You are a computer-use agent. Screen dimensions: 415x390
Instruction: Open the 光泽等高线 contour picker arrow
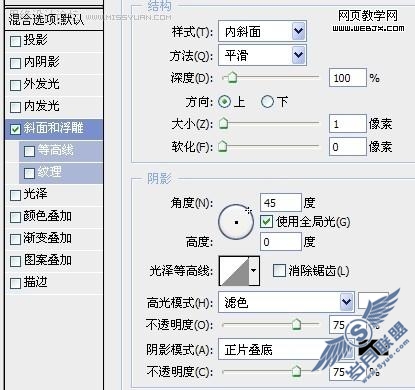[254, 271]
